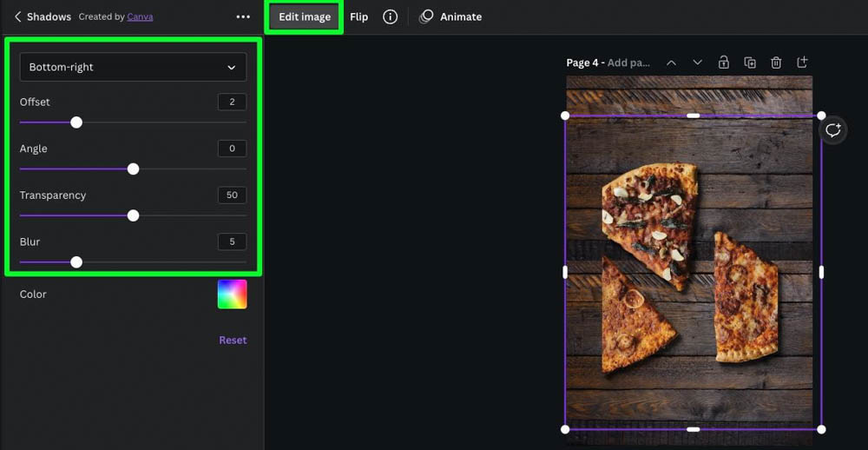This screenshot has height=450, width=868.
Task: Click the Blur value field
Action: 232,242
